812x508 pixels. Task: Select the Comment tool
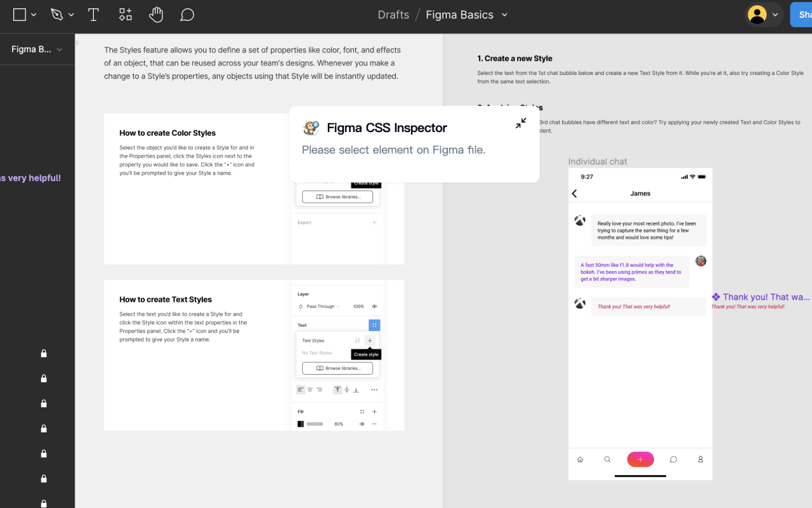pyautogui.click(x=187, y=15)
